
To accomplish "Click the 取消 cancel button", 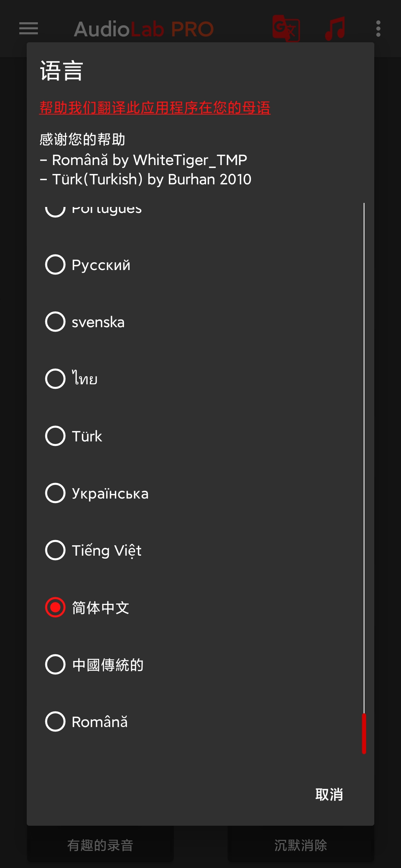I will click(329, 795).
